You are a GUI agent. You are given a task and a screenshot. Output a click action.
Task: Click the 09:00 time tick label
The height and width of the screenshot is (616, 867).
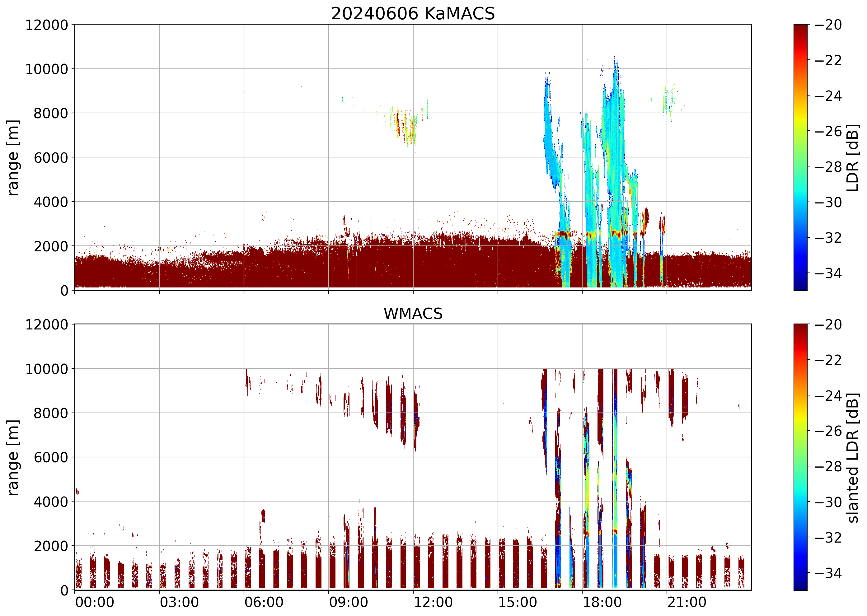348,602
